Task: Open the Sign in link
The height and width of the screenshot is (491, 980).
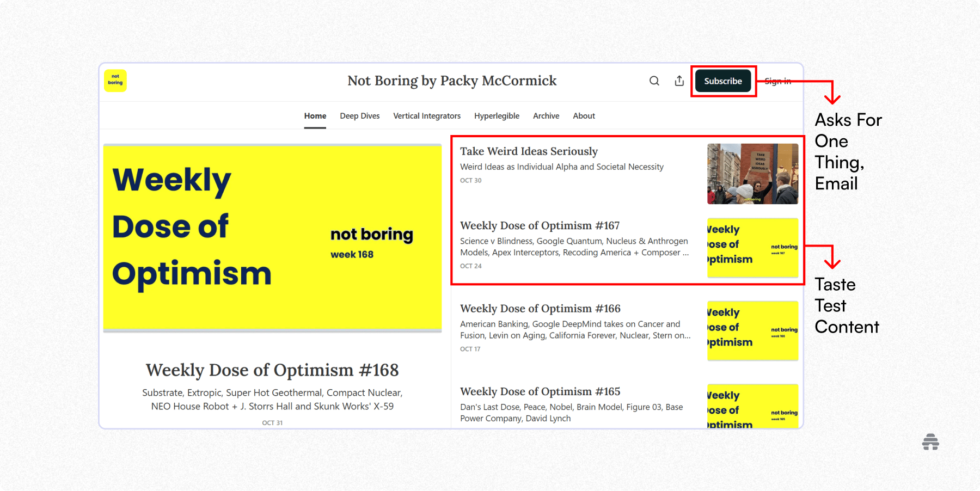Action: point(777,81)
